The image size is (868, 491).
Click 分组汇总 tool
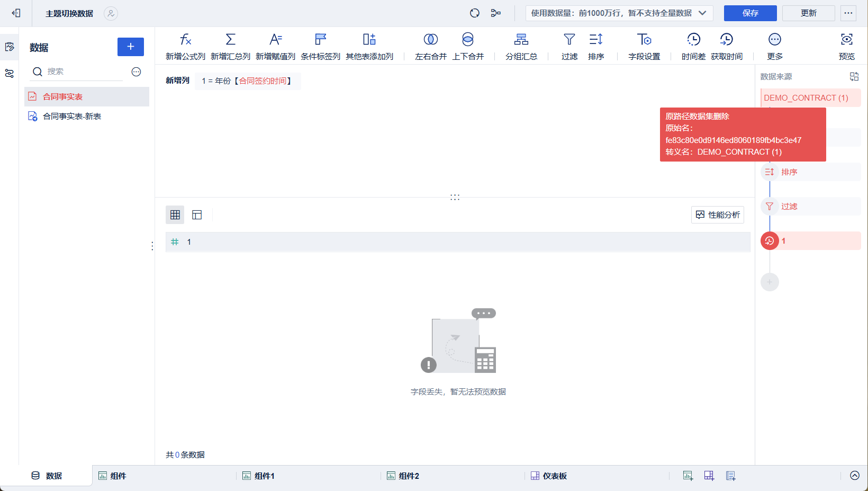(x=521, y=47)
